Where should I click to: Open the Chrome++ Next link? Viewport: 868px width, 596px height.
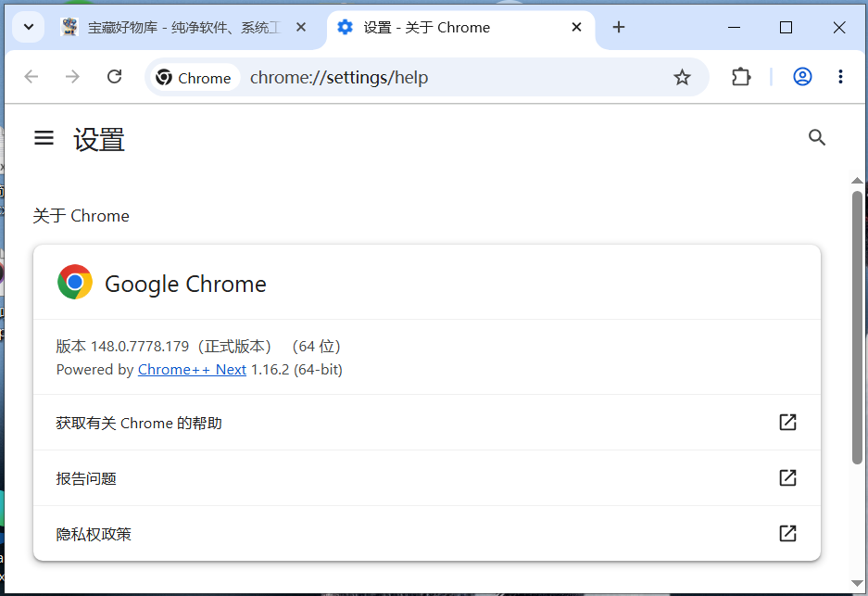tap(192, 370)
